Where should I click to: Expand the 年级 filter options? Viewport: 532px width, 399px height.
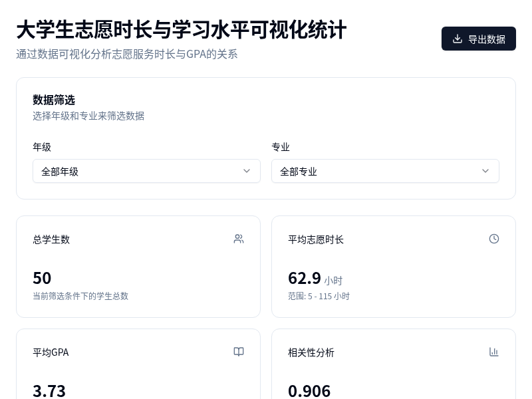[x=146, y=171]
